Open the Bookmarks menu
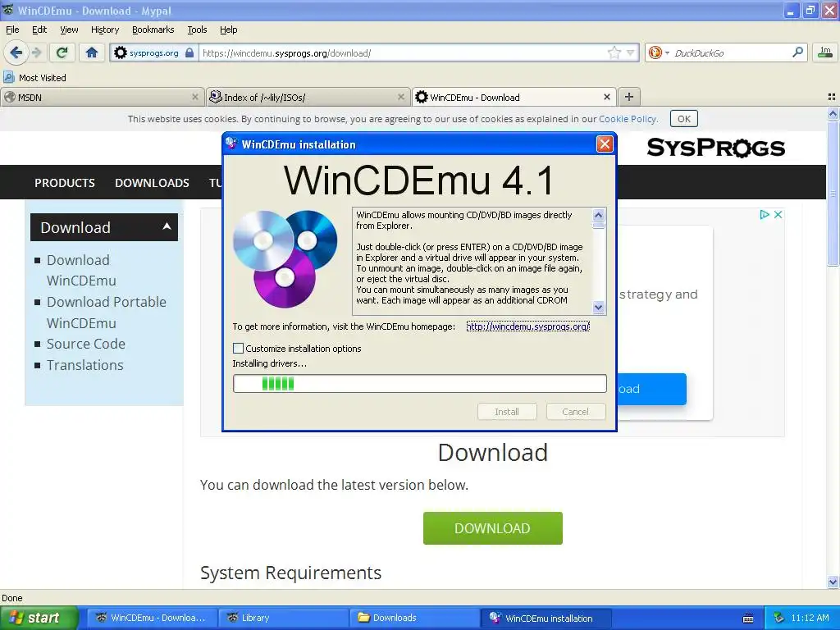This screenshot has width=840, height=630. tap(153, 30)
